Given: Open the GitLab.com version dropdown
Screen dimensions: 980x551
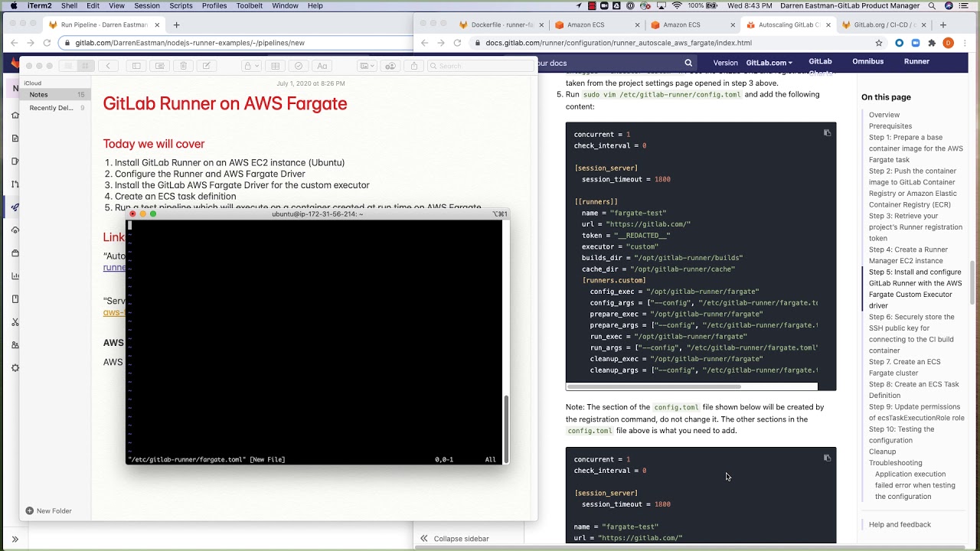Looking at the screenshot, I should click(x=769, y=63).
